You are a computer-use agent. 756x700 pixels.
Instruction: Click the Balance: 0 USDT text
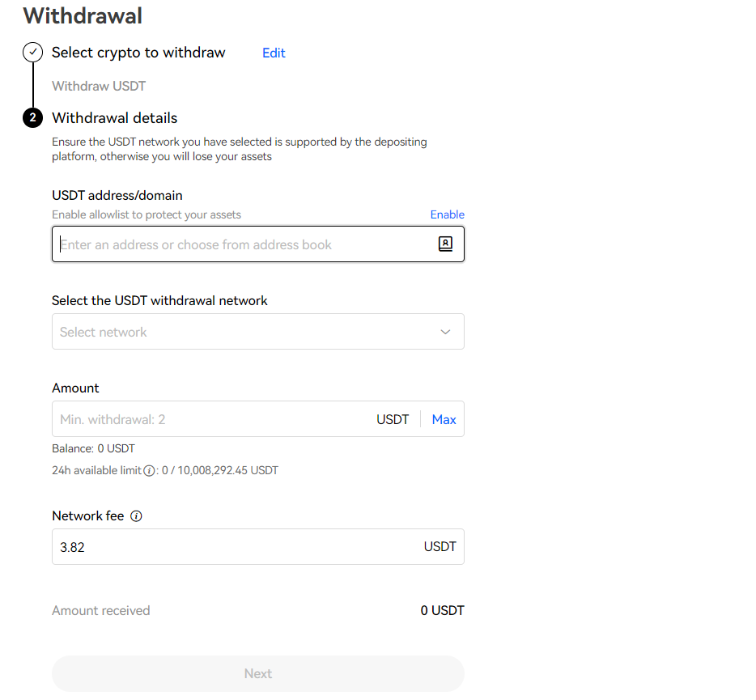coord(94,448)
